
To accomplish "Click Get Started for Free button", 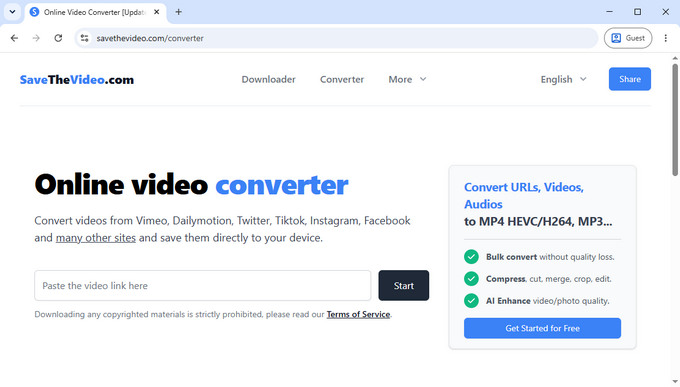I will click(542, 328).
